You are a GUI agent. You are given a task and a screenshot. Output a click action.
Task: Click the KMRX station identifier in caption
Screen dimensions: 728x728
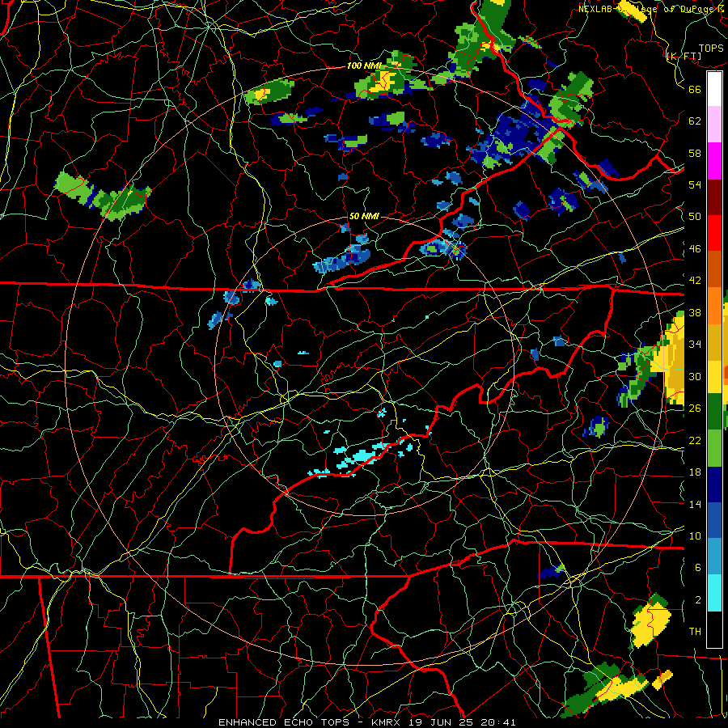[388, 722]
